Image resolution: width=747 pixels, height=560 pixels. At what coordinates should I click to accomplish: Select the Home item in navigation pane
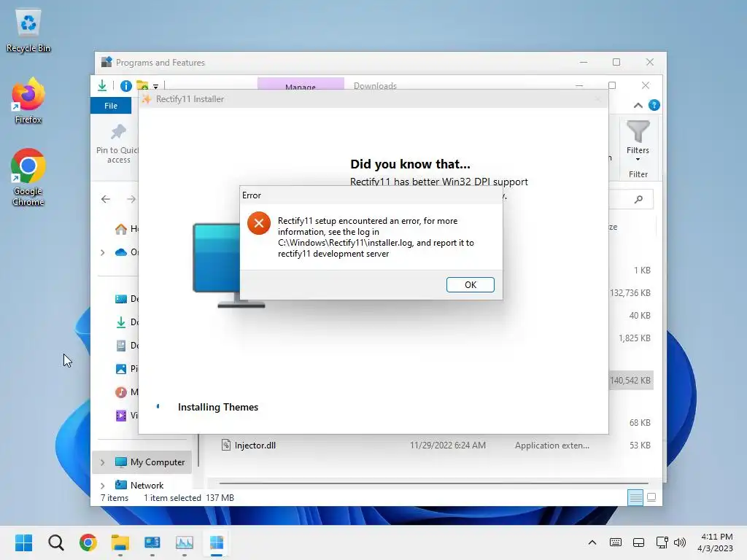click(x=127, y=229)
